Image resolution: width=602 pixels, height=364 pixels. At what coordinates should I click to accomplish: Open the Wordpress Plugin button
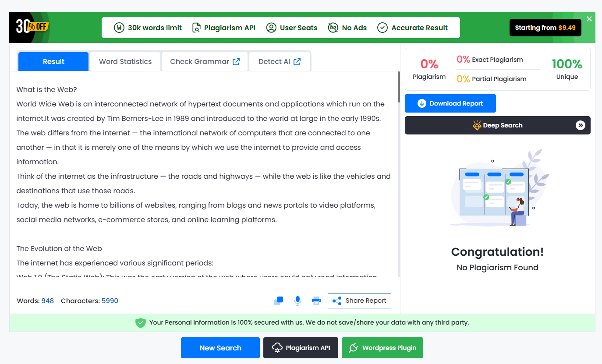point(382,348)
